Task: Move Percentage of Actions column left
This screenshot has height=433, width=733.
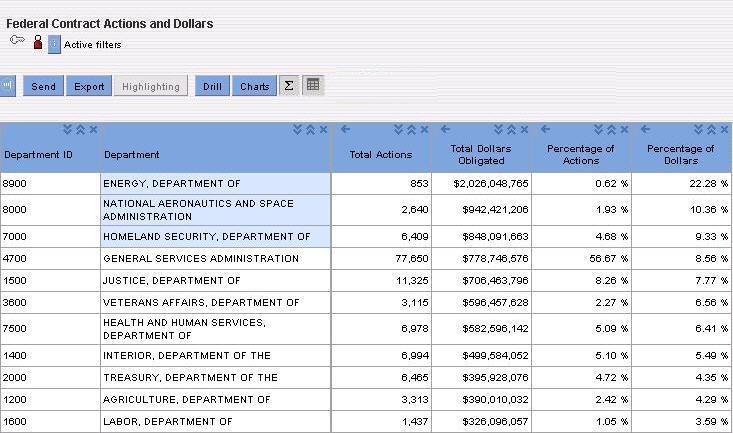Action: pos(546,129)
